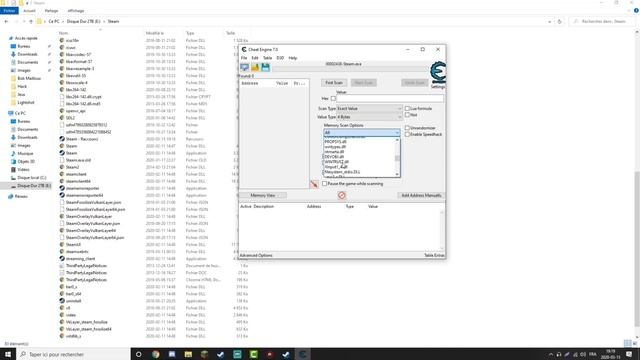Open the Cheat Engine File menu

244,58
